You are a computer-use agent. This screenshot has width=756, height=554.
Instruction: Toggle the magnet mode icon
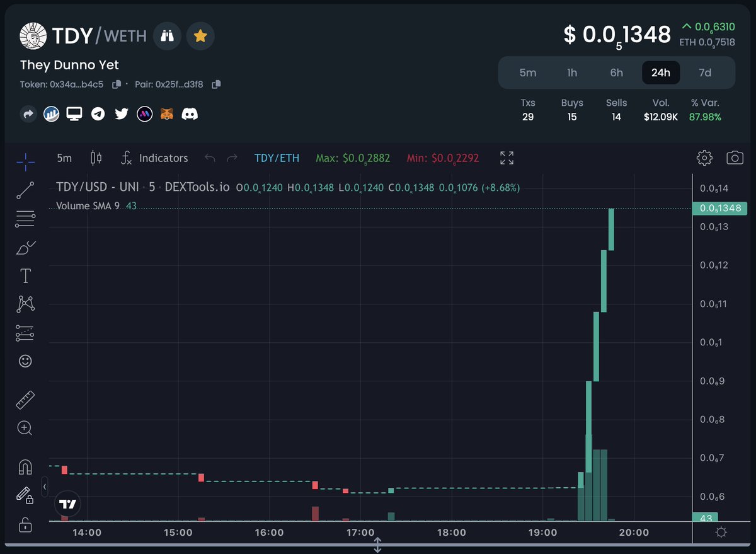point(25,467)
